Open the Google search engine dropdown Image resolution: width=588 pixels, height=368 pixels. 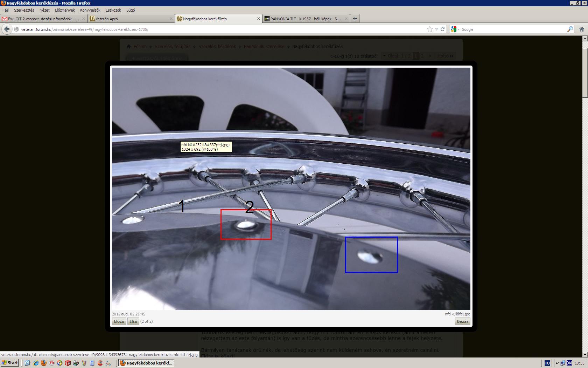(x=455, y=29)
